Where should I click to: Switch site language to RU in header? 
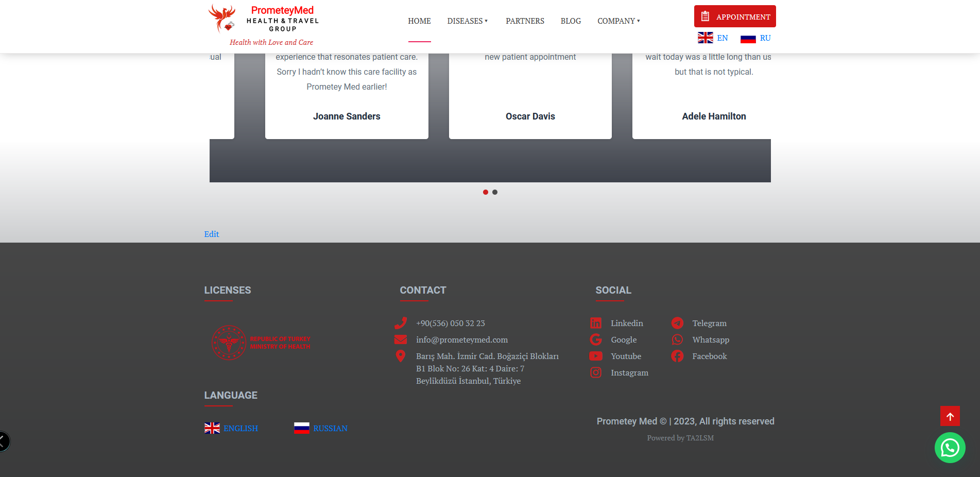(x=756, y=38)
